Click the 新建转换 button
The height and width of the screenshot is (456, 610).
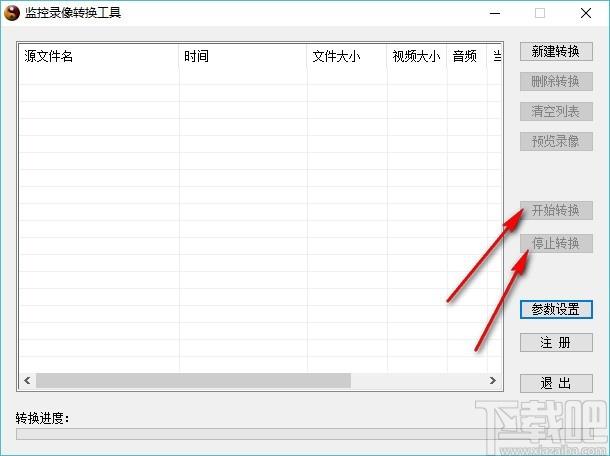[x=556, y=51]
